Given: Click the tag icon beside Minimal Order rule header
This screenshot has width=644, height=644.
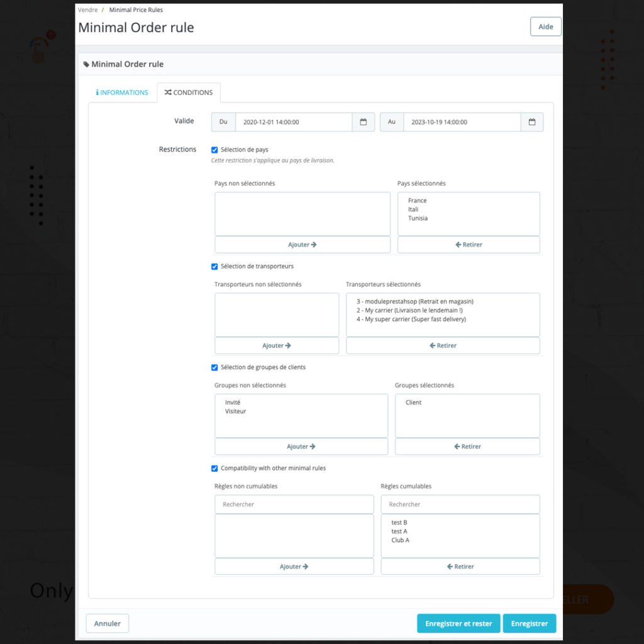Looking at the screenshot, I should click(x=86, y=64).
